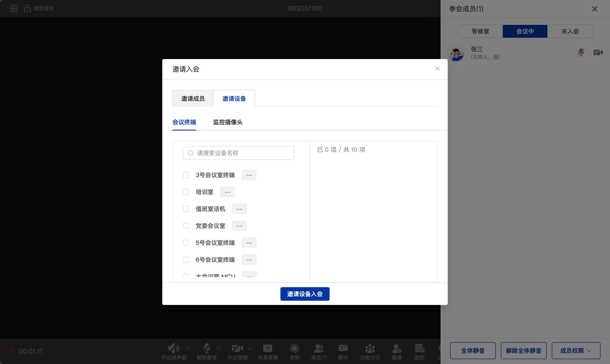Switch to the 未入会 tab
The height and width of the screenshot is (364, 610).
pyautogui.click(x=570, y=31)
